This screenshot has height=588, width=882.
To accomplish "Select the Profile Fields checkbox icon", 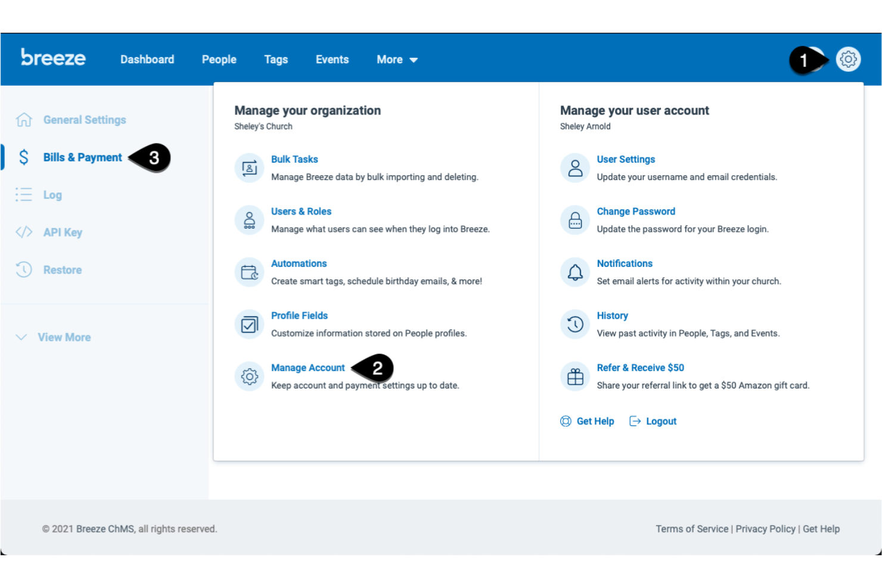I will point(249,324).
